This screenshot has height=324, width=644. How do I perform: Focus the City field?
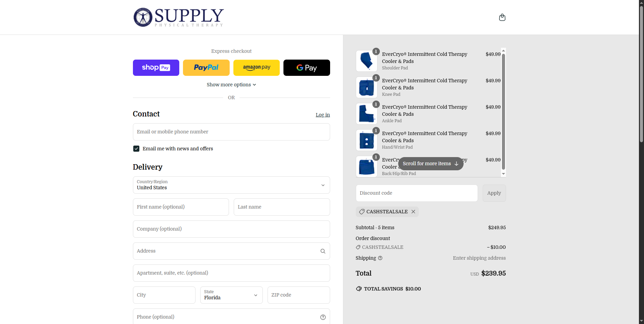[x=164, y=295]
